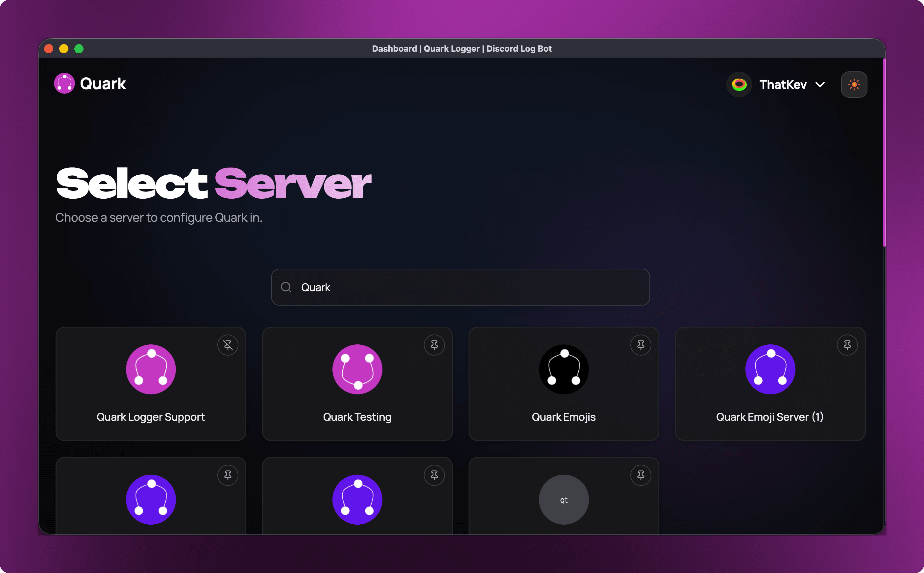This screenshot has height=573, width=924.
Task: Click the Quark Emoji Server (1) purple avatar
Action: [770, 369]
